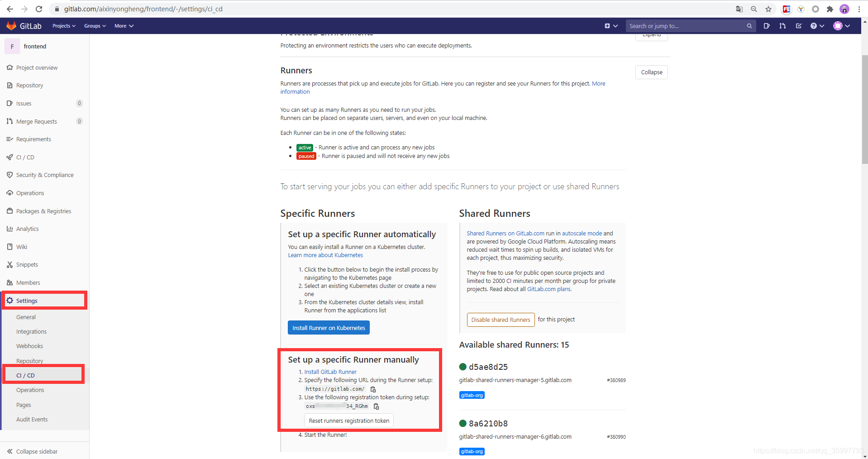
Task: Open the Projects dropdown
Action: click(x=63, y=26)
